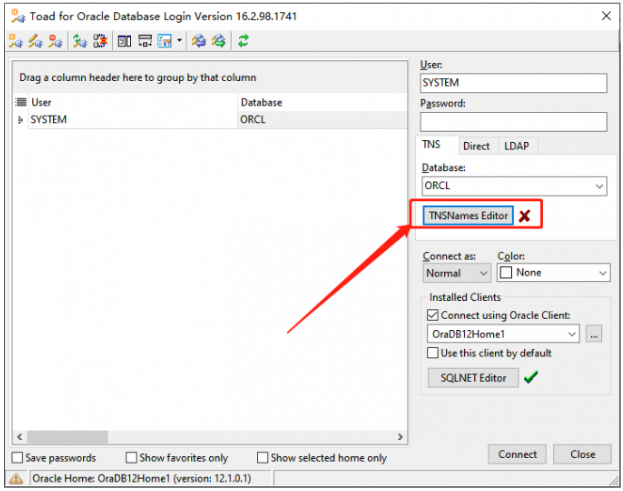623x491 pixels.
Task: Click the new connection toolbar icon
Action: 16,41
